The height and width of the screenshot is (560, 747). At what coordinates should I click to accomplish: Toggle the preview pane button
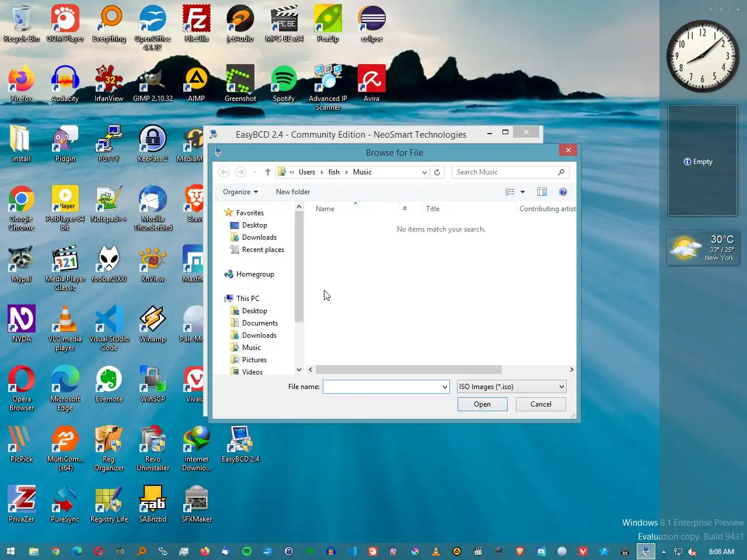[542, 192]
